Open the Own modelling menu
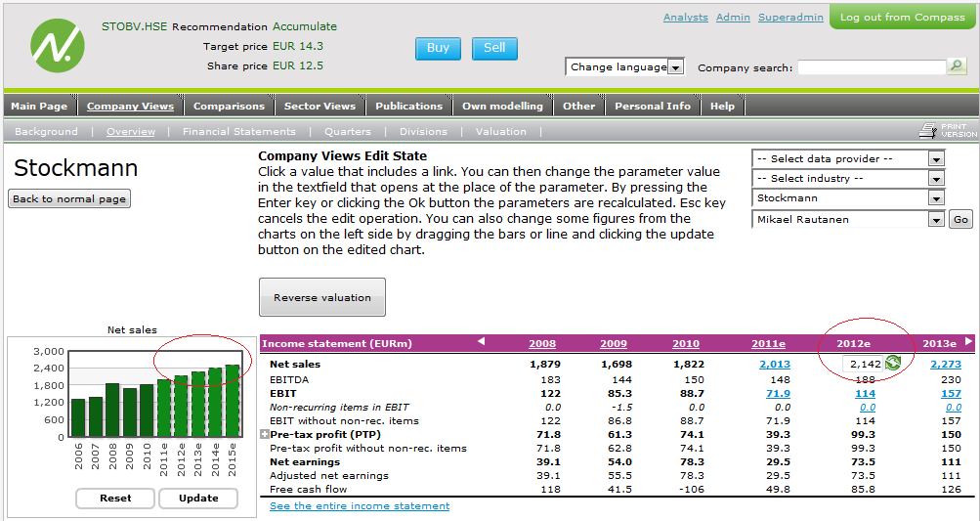980x521 pixels. point(502,106)
